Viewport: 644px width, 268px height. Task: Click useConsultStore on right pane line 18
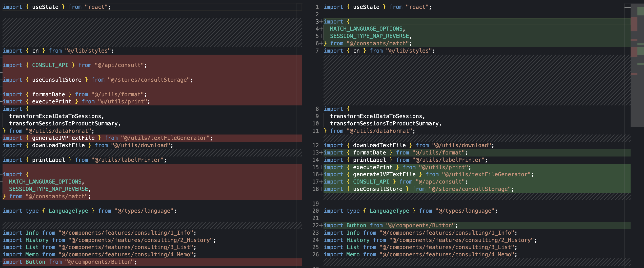coord(377,189)
